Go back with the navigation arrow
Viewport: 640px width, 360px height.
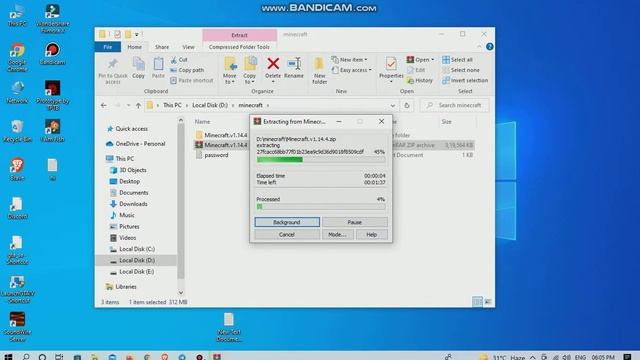point(104,105)
